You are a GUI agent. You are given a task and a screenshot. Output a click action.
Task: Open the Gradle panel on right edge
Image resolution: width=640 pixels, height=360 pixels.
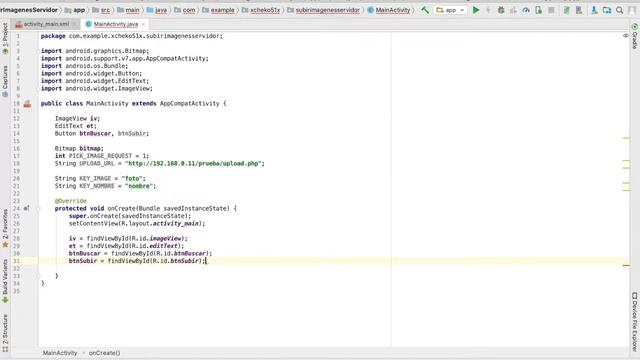coord(635,36)
